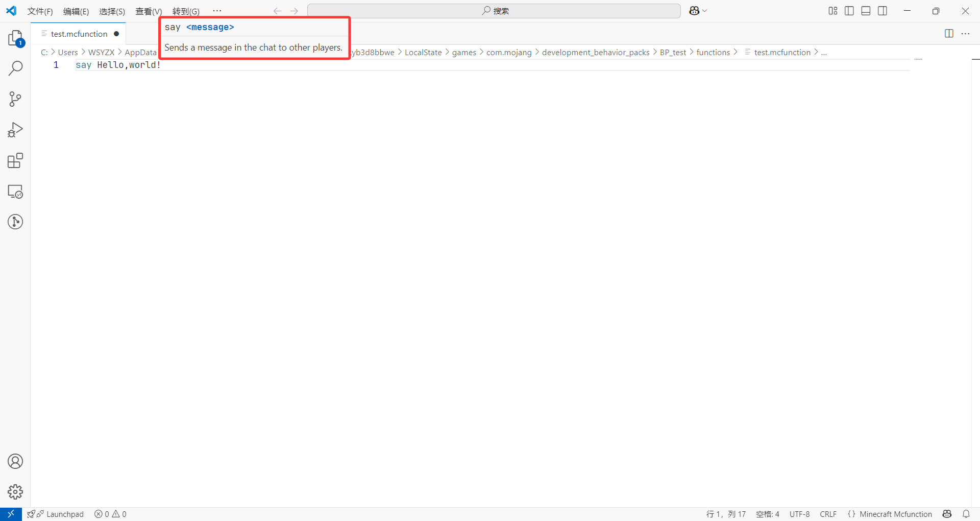This screenshot has height=521, width=980.
Task: Open the Explorer view in activity bar
Action: click(15, 38)
